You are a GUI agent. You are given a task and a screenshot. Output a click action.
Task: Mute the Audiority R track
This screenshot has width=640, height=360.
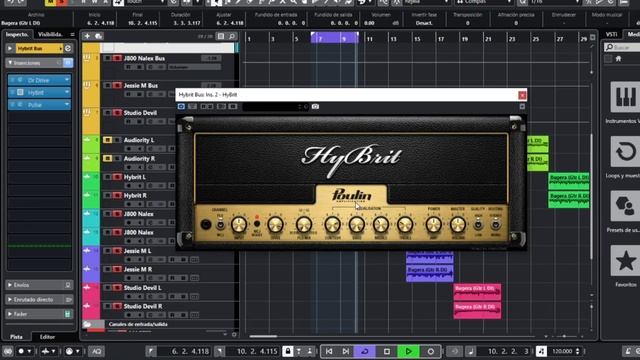point(107,158)
